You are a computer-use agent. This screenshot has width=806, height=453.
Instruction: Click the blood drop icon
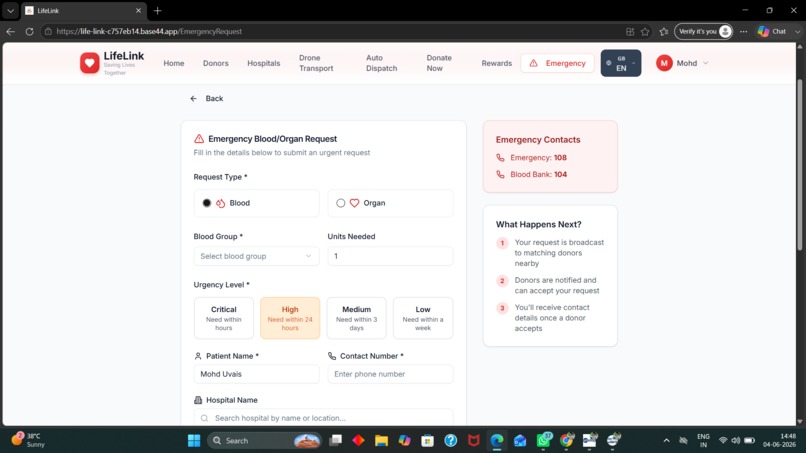point(221,203)
